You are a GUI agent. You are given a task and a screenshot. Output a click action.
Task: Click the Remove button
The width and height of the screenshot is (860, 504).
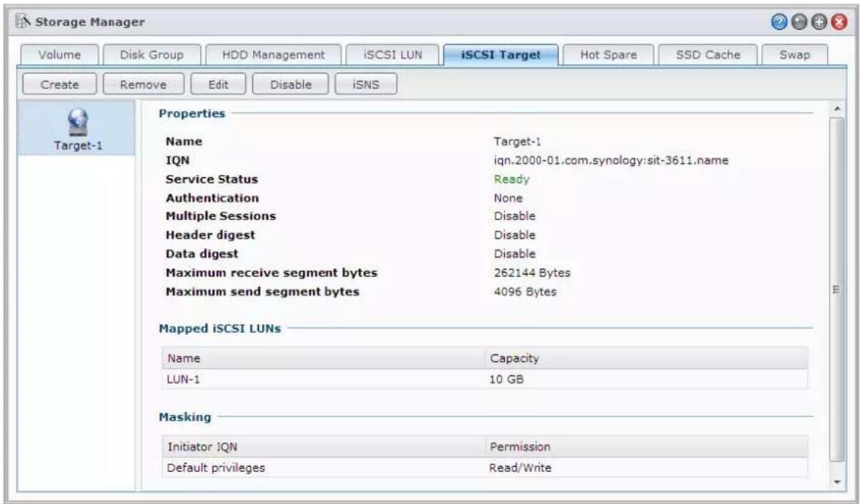[143, 85]
